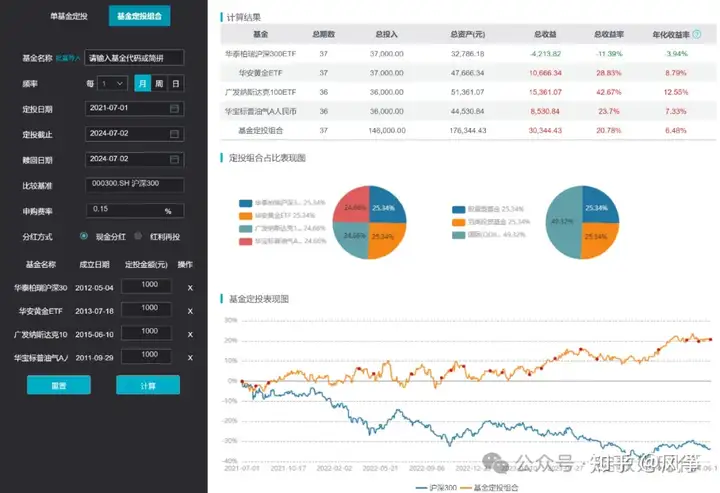The height and width of the screenshot is (493, 720).
Task: Click the 定投截止 date field 2024-07-02
Action: click(x=134, y=134)
